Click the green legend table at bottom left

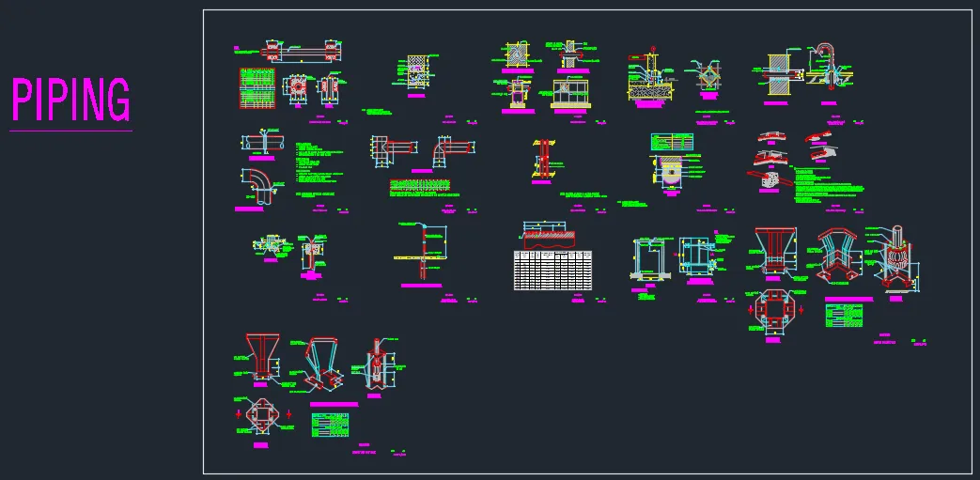(x=331, y=426)
